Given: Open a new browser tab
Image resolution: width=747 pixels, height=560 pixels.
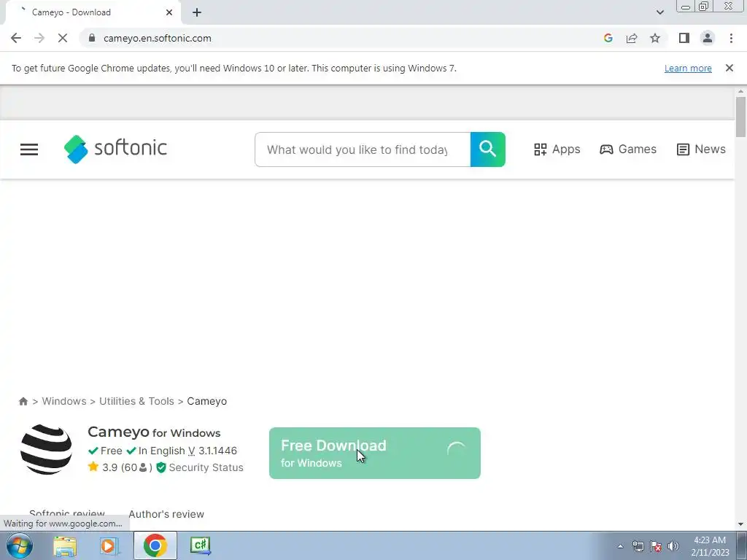Looking at the screenshot, I should [x=197, y=12].
